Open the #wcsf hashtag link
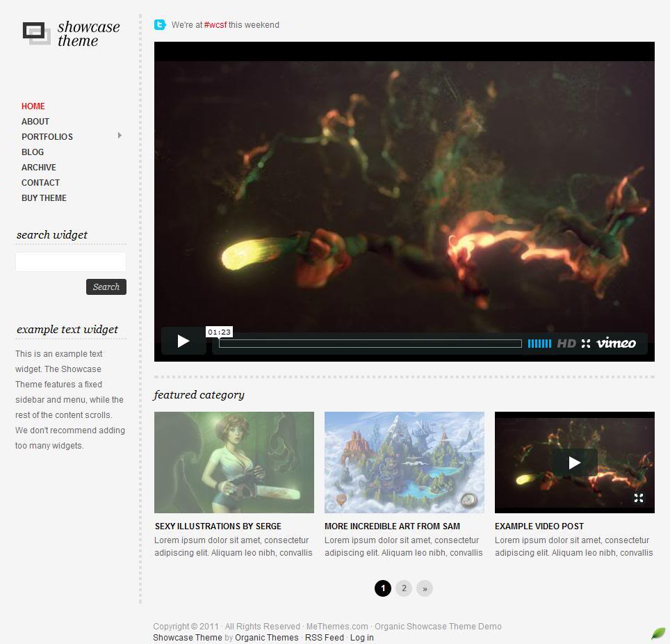The image size is (670, 644). 215,25
